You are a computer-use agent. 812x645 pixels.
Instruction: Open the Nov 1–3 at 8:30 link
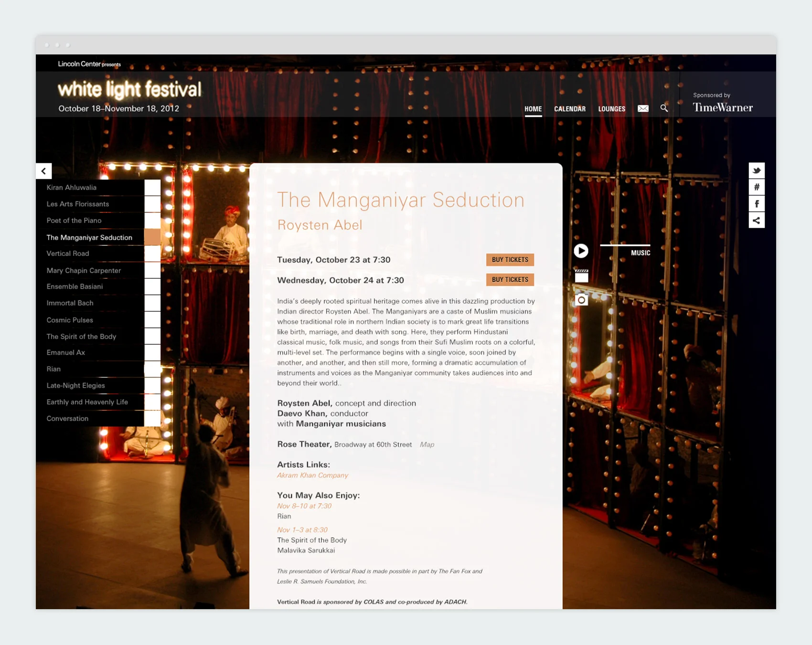(x=302, y=530)
